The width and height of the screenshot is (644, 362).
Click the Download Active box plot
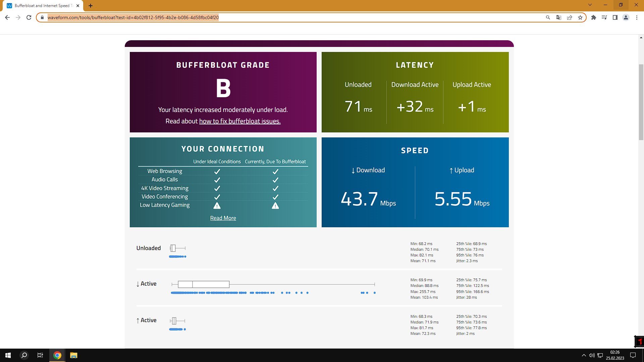pyautogui.click(x=204, y=284)
